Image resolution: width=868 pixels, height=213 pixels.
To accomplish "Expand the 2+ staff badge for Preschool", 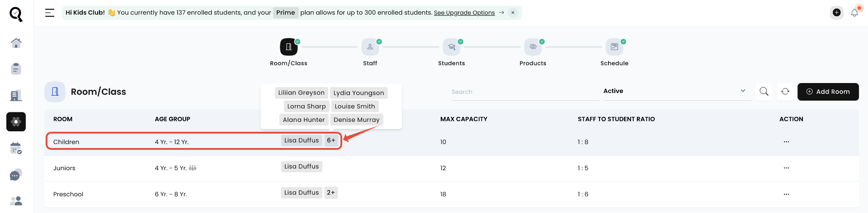I will pyautogui.click(x=331, y=193).
